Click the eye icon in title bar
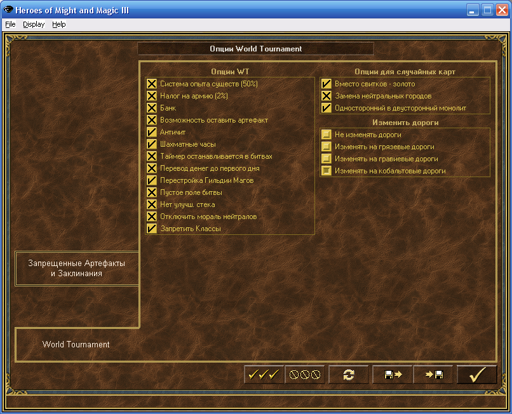This screenshot has height=414, width=512. click(8, 10)
